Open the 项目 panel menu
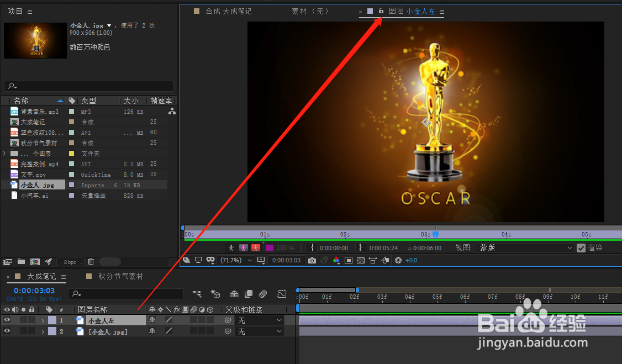 coord(30,12)
